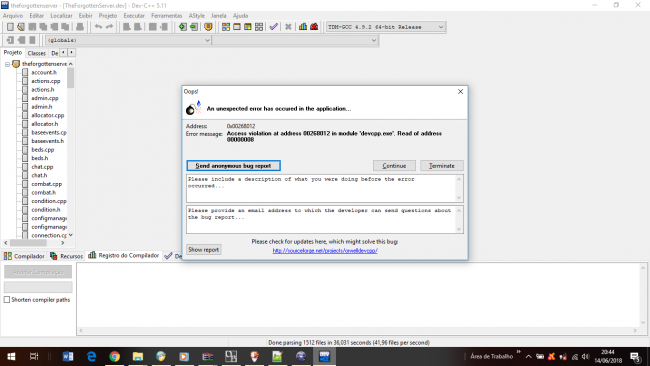The image size is (650, 366).
Task: Click the Print toolbar icon
Action: [x=80, y=27]
